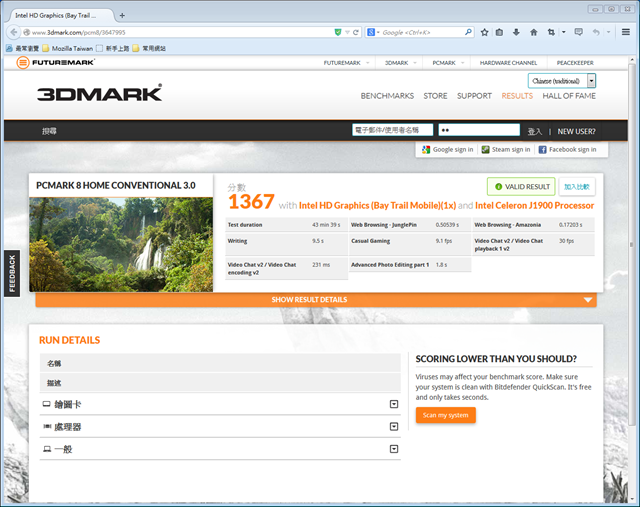Viewport: 640px width, 507px height.
Task: Click the 登入 login button
Action: click(534, 131)
